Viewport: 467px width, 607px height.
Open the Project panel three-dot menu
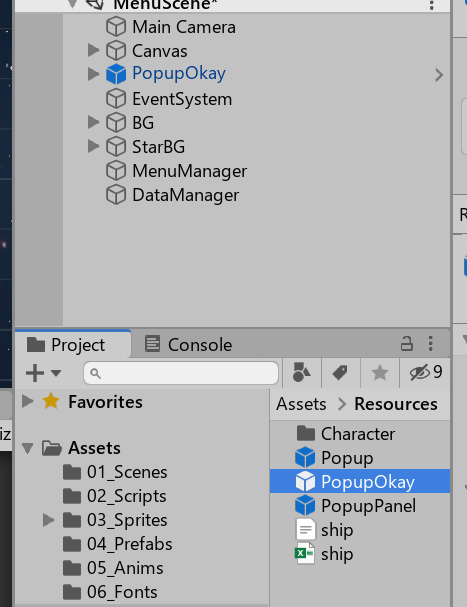(x=431, y=343)
